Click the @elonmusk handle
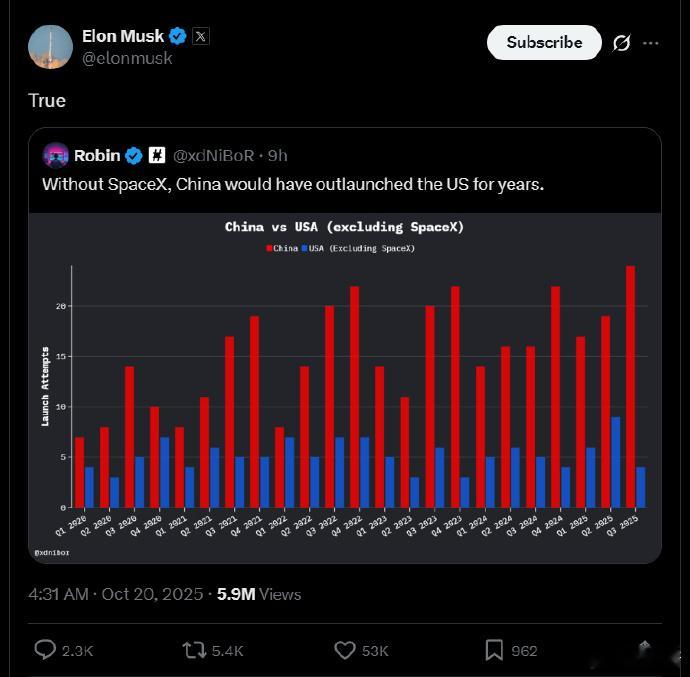This screenshot has width=690, height=677. (x=127, y=58)
